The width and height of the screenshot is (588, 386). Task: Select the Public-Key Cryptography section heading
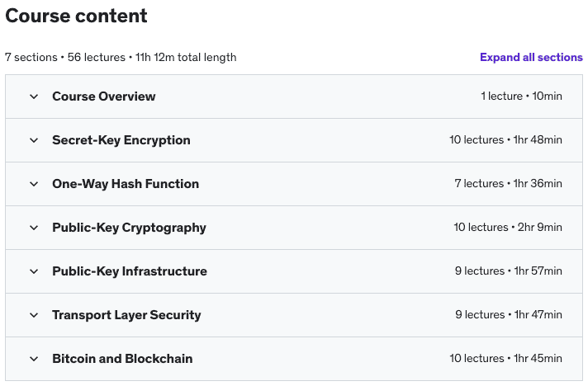(x=129, y=228)
